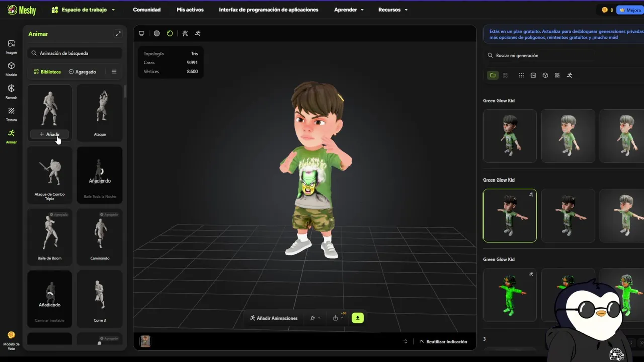Select the Remesh tool in sidebar
644x362 pixels.
click(11, 92)
